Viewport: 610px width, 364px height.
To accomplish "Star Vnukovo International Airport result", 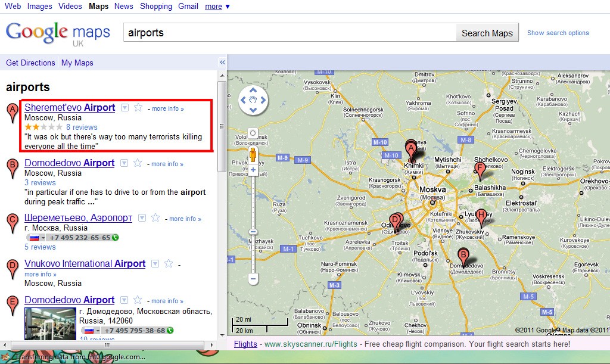I will pyautogui.click(x=169, y=264).
